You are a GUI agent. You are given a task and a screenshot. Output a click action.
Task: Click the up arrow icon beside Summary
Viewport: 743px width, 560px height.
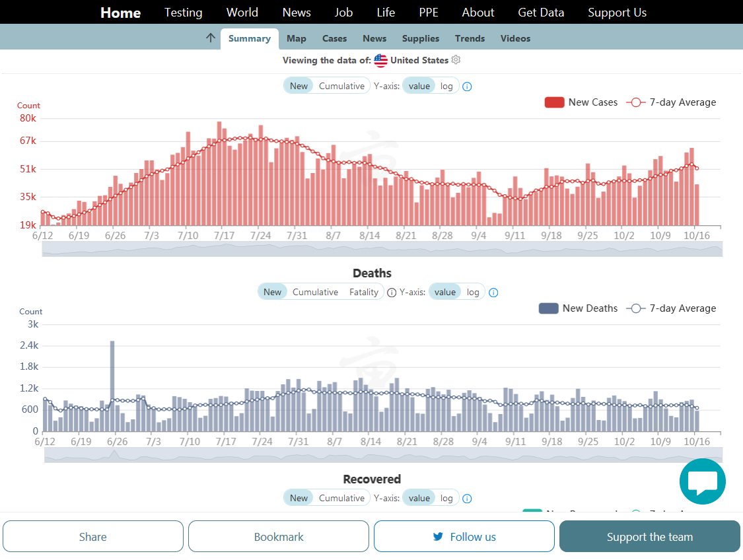tap(211, 38)
